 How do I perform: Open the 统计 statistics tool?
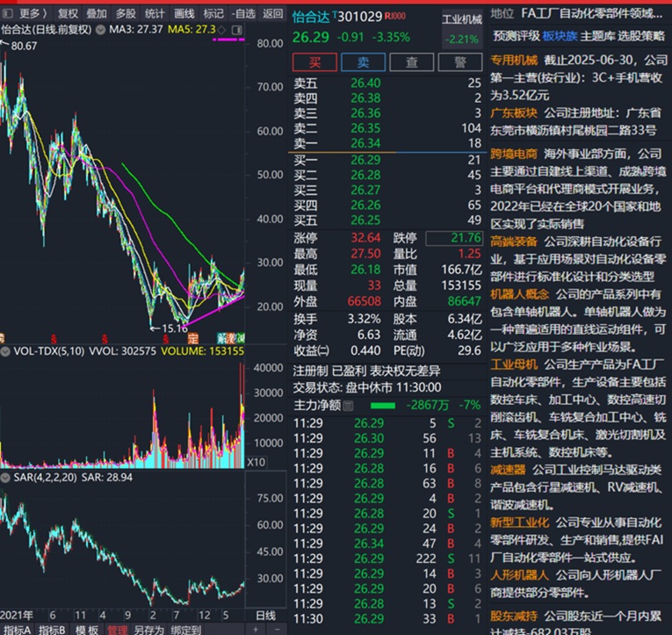coord(155,14)
